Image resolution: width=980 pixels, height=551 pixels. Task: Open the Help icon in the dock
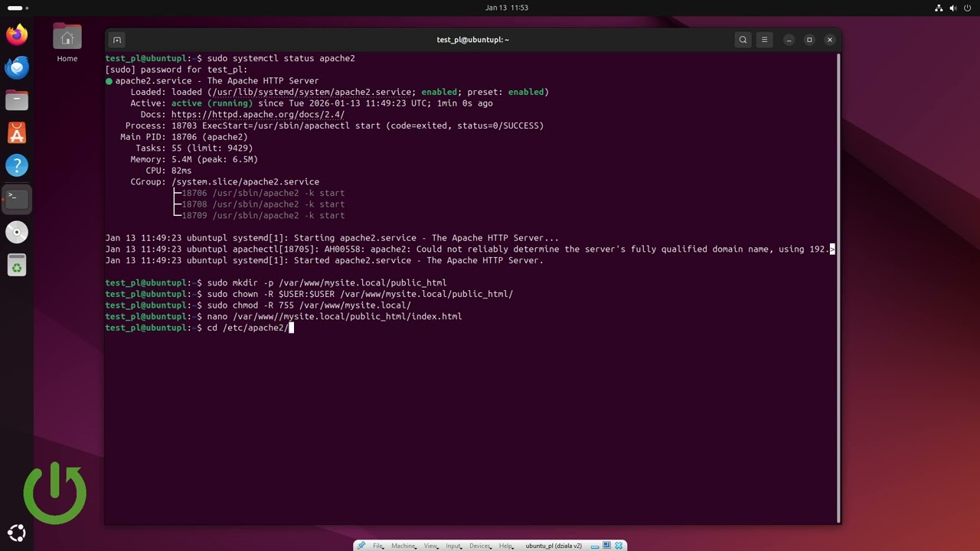click(17, 165)
